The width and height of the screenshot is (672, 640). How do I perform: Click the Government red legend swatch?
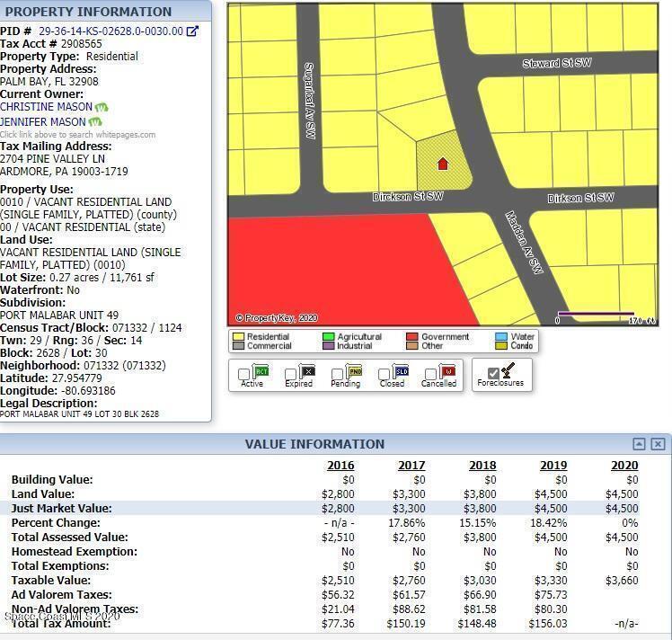[413, 337]
